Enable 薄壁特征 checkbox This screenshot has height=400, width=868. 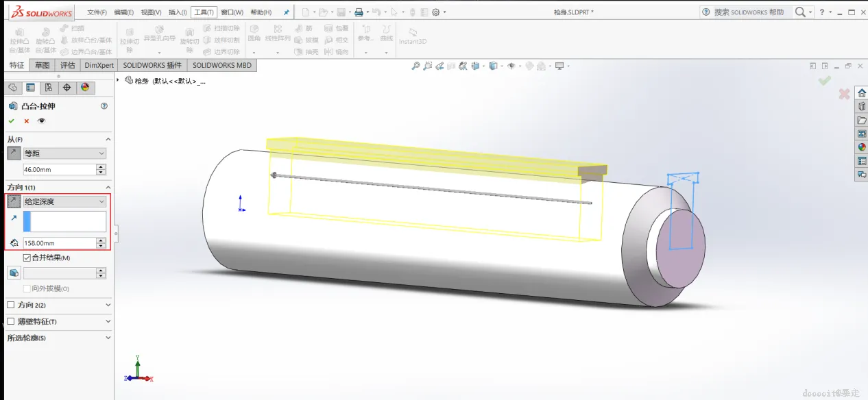point(11,322)
